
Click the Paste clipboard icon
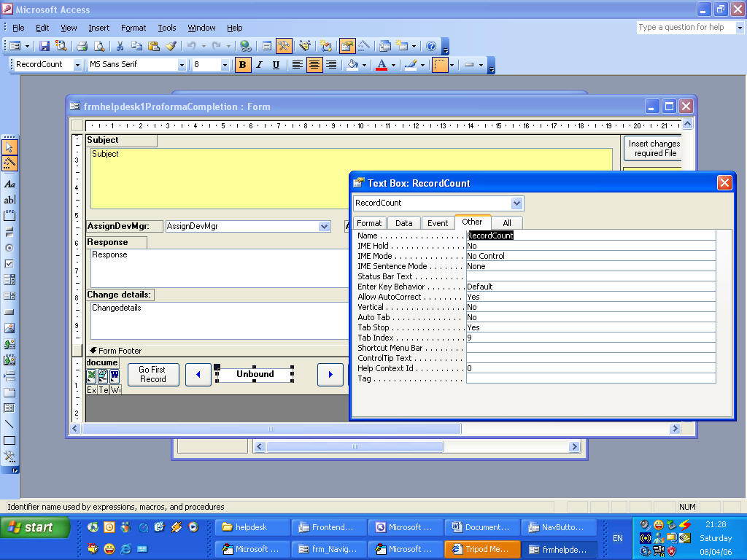[153, 46]
